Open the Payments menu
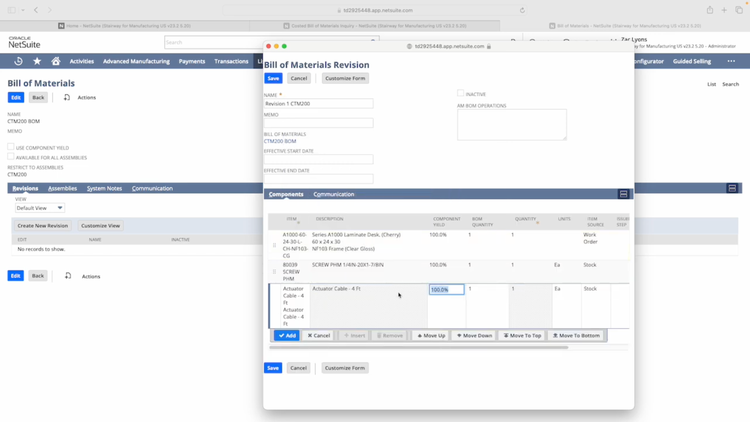This screenshot has width=750, height=422. [x=192, y=61]
